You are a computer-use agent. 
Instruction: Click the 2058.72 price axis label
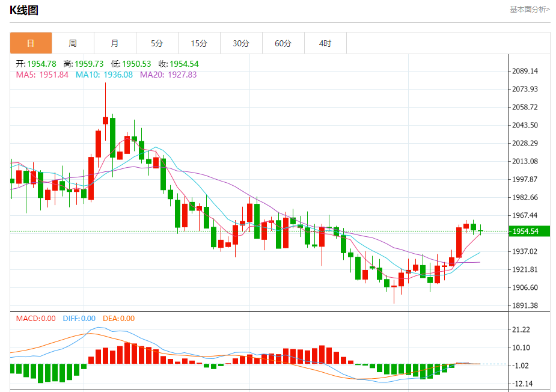(x=525, y=108)
